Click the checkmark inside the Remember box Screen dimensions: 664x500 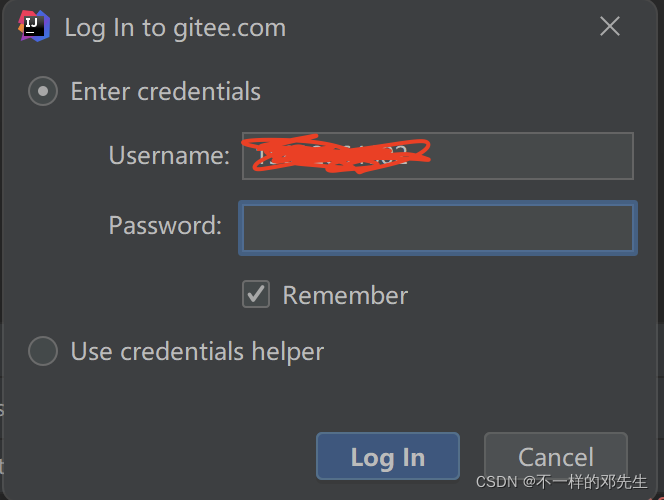pos(256,293)
